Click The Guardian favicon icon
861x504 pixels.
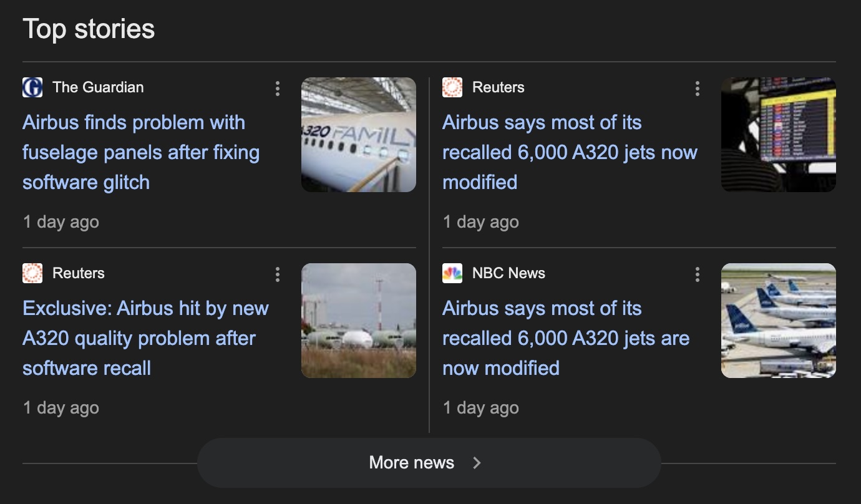pyautogui.click(x=32, y=87)
